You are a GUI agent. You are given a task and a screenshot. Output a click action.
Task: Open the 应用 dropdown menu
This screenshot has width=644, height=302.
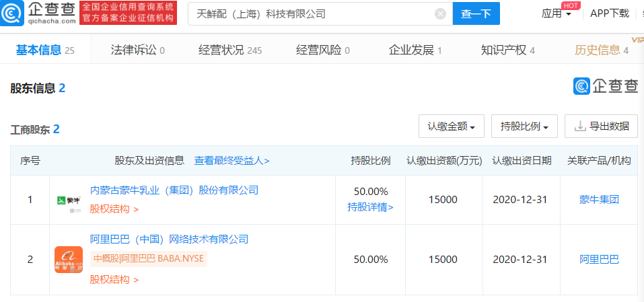[x=556, y=13]
